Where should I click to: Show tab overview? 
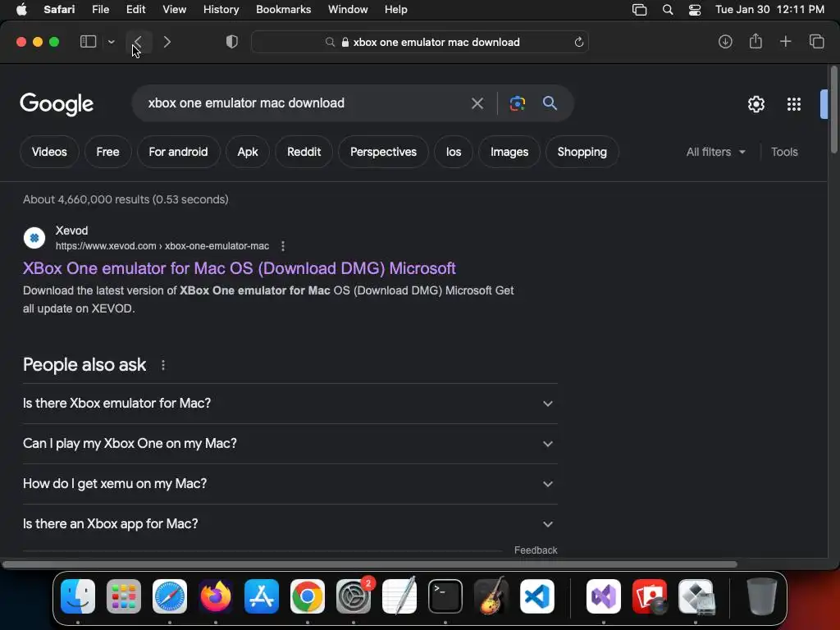tap(816, 41)
